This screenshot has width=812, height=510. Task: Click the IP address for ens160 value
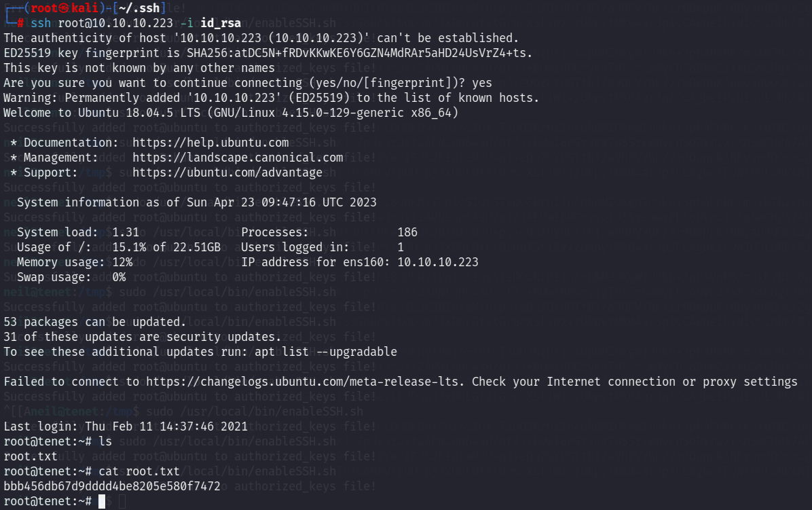tap(438, 263)
